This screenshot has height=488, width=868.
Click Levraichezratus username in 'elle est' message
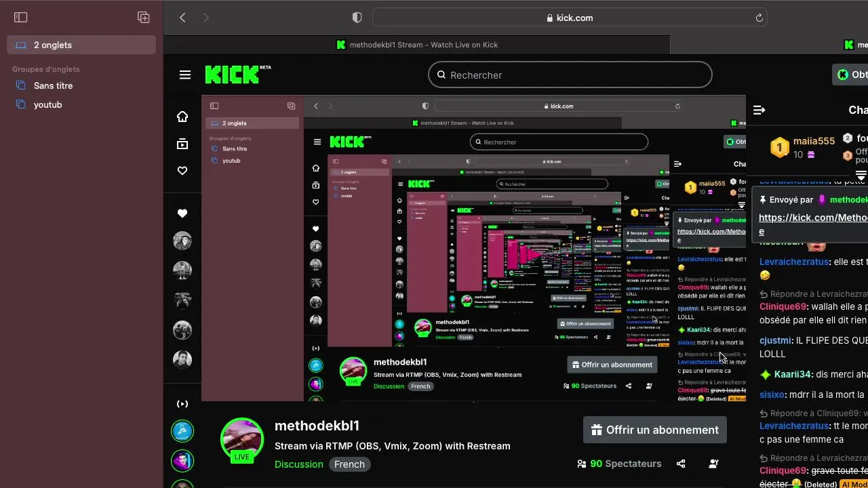tap(794, 262)
